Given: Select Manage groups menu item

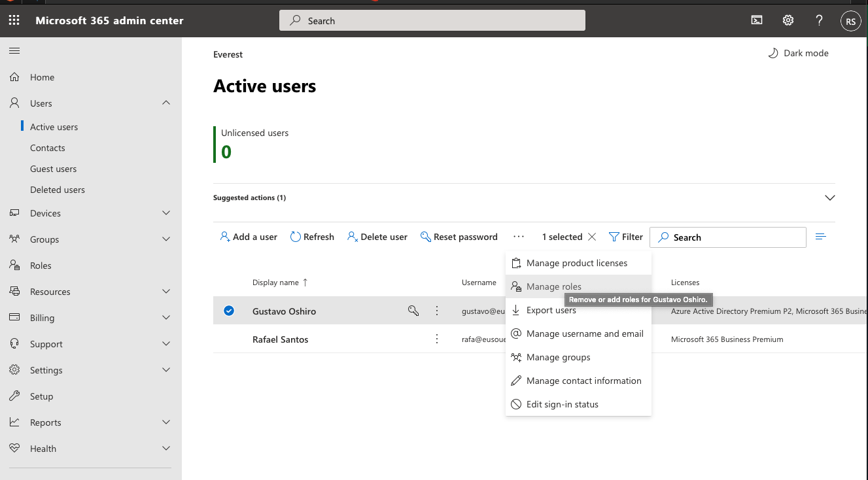Looking at the screenshot, I should click(x=578, y=357).
